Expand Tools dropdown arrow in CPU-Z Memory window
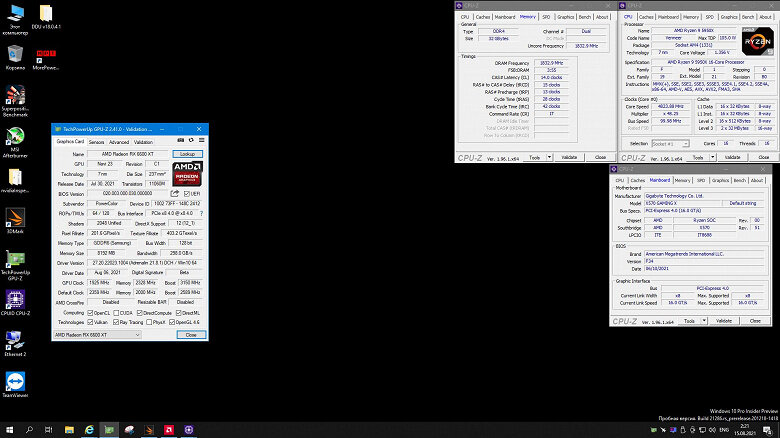This screenshot has width=780, height=438. 550,157
